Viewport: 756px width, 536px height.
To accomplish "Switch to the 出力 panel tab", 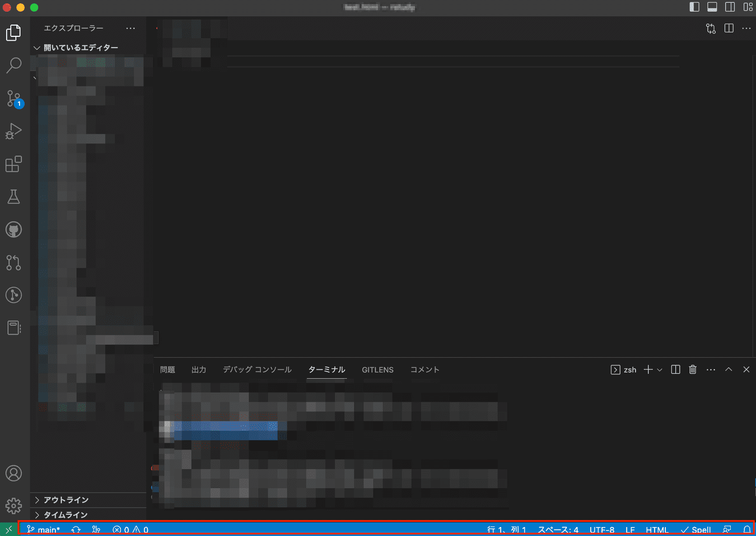I will [199, 369].
